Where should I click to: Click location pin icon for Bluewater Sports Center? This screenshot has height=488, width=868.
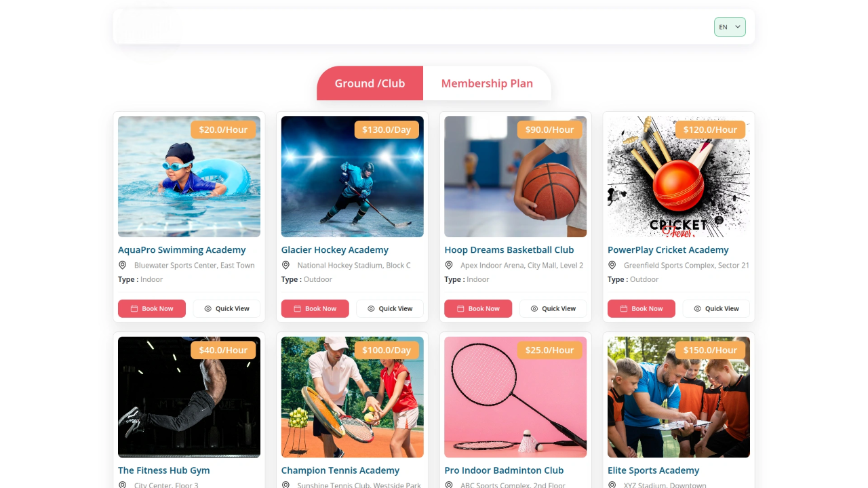pyautogui.click(x=123, y=265)
